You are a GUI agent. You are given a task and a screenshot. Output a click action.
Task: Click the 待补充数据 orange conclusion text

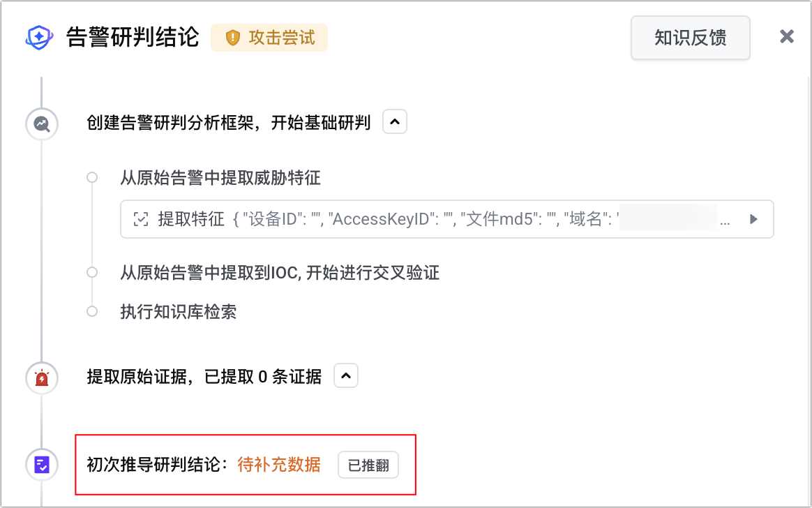279,465
